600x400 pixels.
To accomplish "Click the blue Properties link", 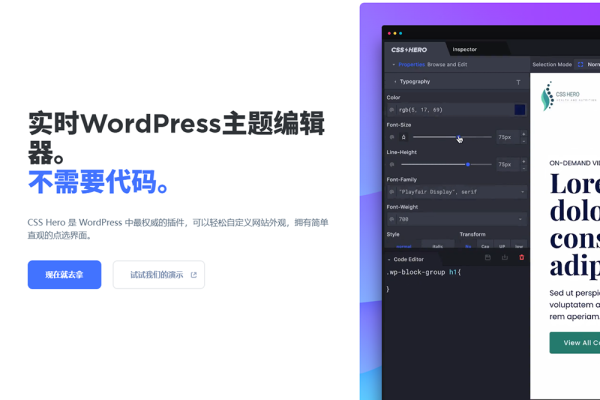I will (x=412, y=64).
